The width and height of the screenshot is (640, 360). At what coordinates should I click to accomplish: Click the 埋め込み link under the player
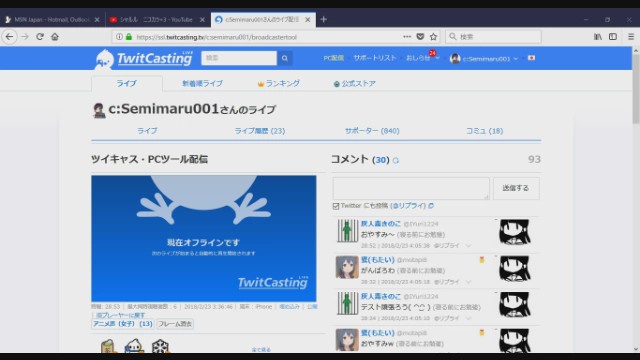tap(289, 307)
